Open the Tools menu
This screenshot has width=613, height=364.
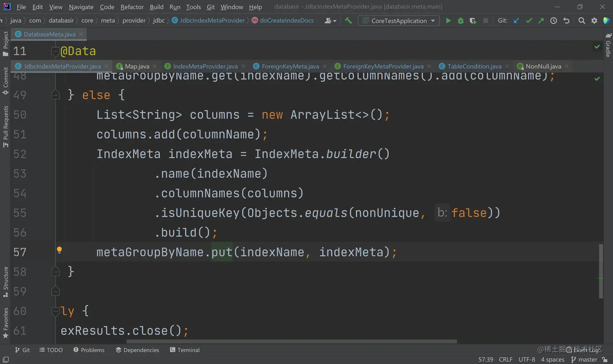click(193, 7)
